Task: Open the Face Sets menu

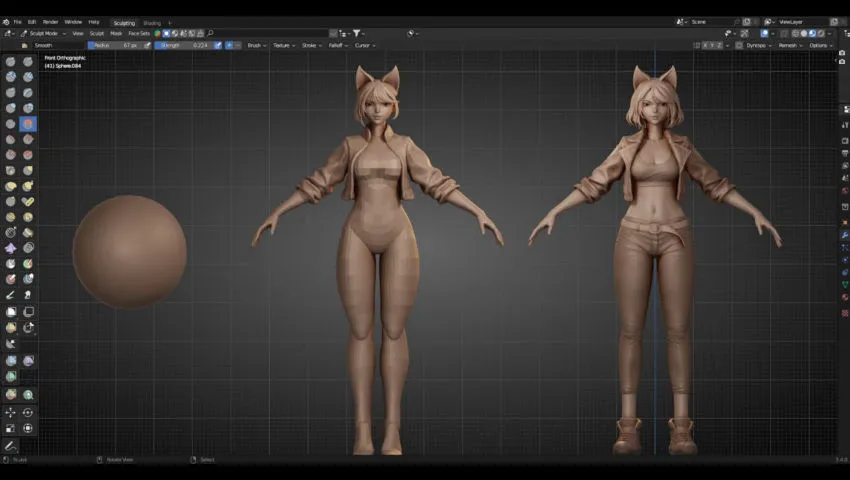Action: pos(139,34)
